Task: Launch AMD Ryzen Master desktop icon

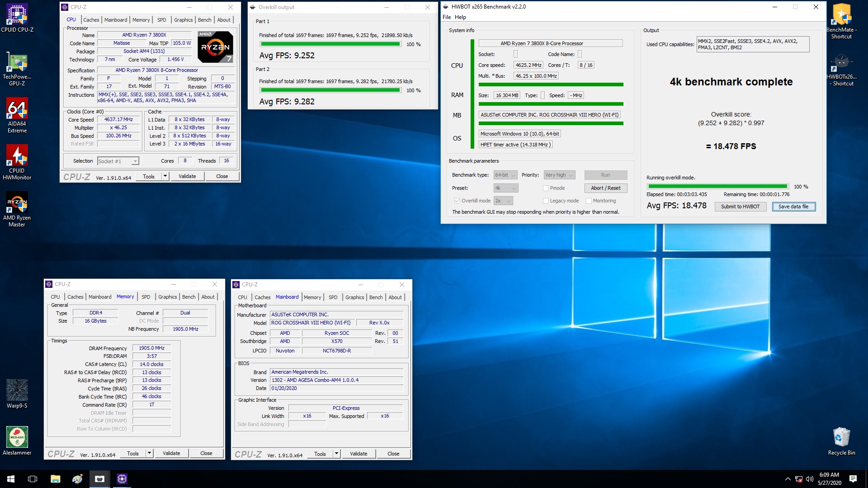Action: pos(17,209)
